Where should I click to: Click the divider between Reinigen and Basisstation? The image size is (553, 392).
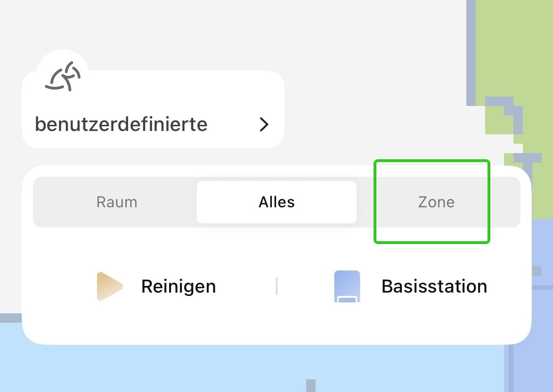coord(276,286)
